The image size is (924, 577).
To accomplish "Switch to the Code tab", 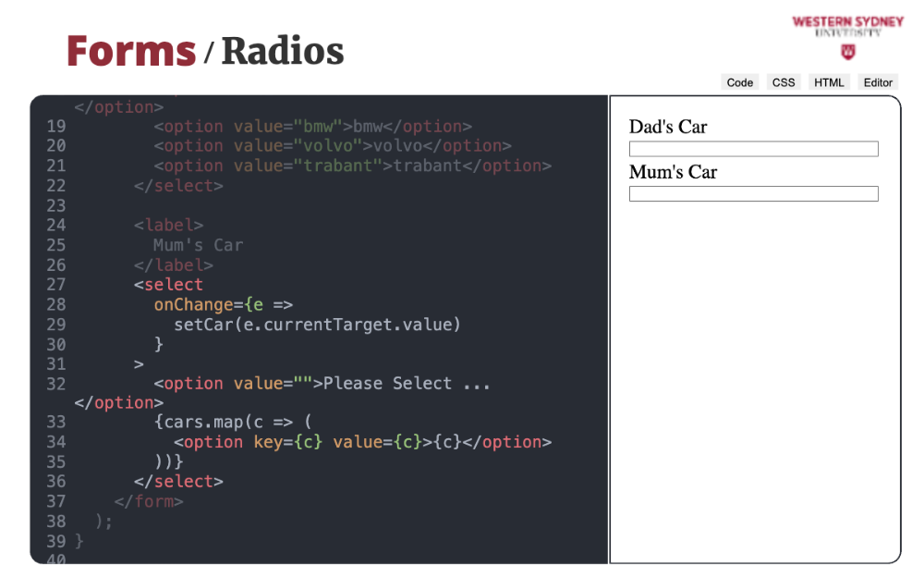I will tap(739, 82).
